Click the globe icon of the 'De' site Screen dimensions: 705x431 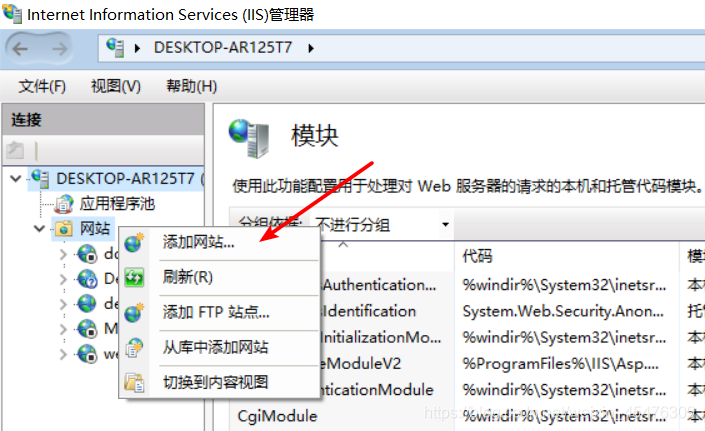click(x=87, y=279)
